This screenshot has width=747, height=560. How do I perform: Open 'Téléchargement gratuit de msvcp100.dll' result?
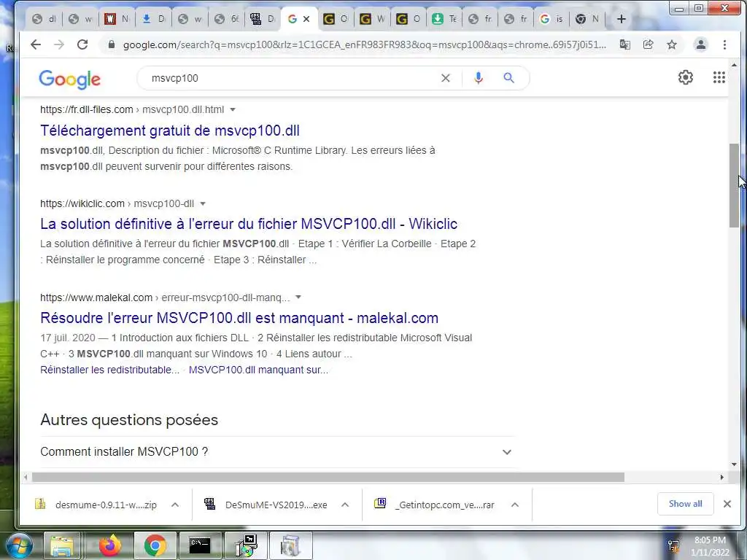point(169,131)
